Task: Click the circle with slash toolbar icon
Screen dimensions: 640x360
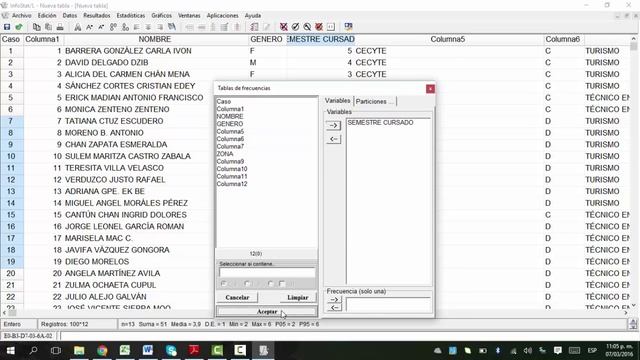Action: (x=307, y=27)
